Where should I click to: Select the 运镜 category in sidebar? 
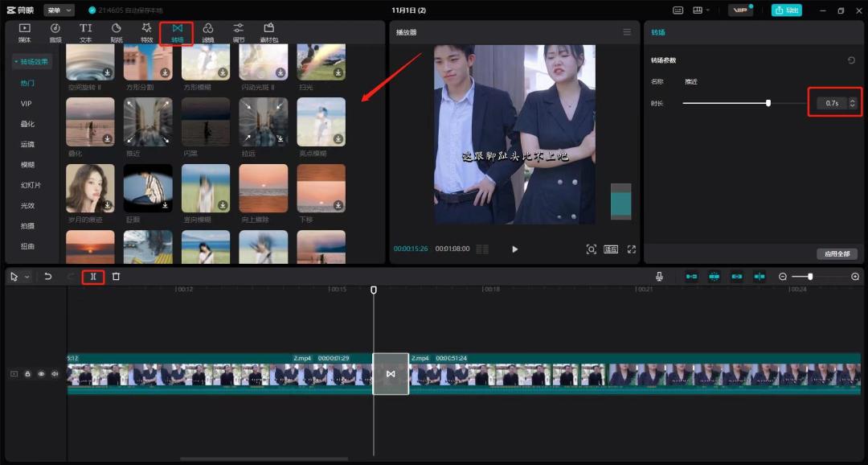27,144
